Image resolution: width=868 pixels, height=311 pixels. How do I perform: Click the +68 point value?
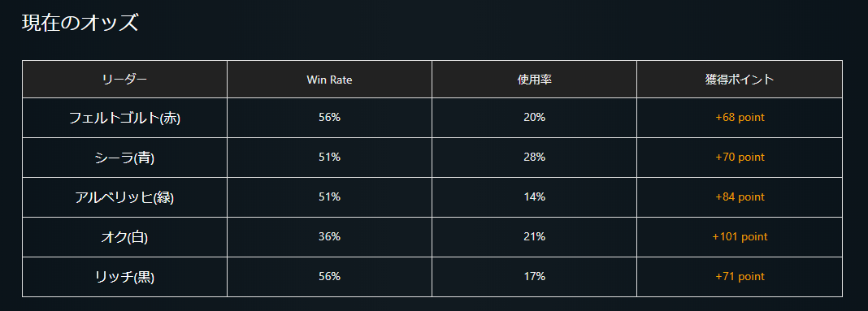click(x=740, y=117)
